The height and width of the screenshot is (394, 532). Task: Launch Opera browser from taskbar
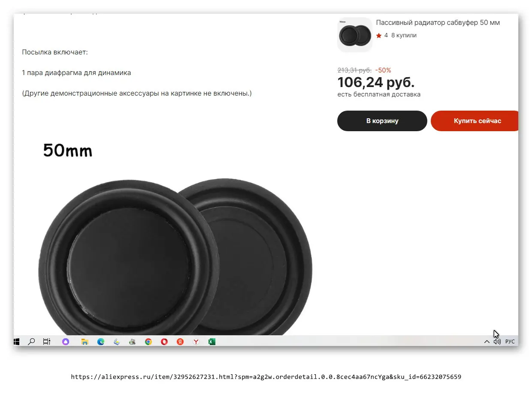click(x=164, y=342)
